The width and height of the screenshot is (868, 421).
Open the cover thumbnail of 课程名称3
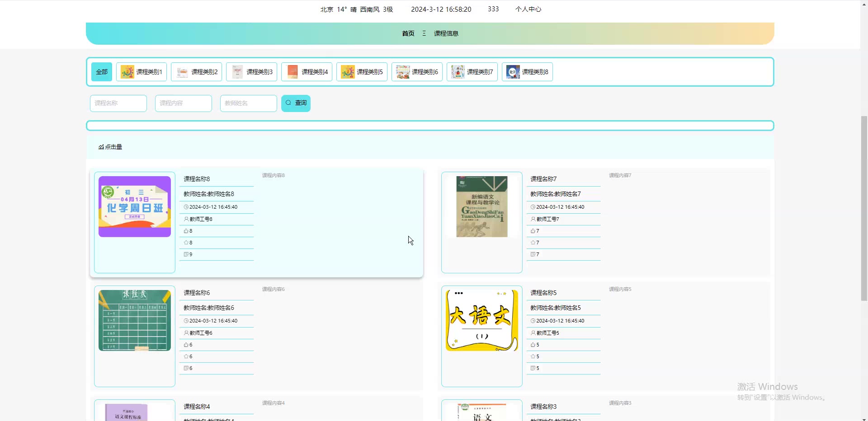482,412
